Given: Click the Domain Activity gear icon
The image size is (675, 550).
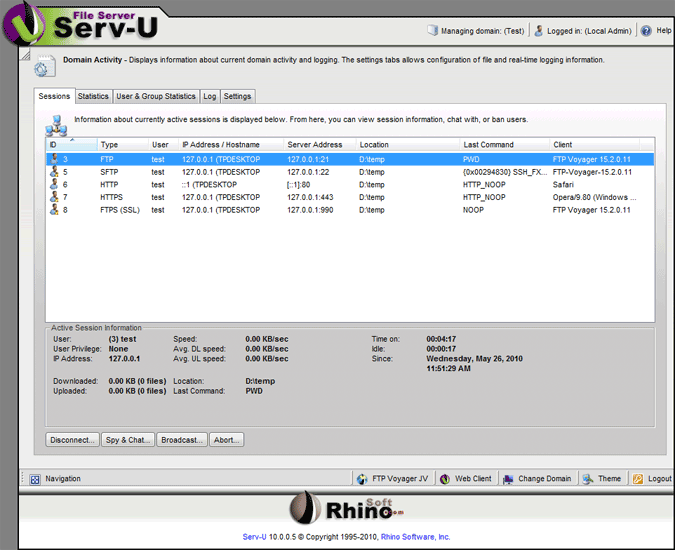Looking at the screenshot, I should [x=45, y=66].
